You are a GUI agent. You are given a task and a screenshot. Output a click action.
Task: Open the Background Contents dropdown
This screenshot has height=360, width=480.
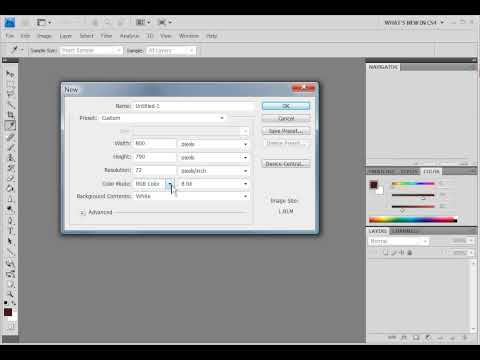pos(191,196)
